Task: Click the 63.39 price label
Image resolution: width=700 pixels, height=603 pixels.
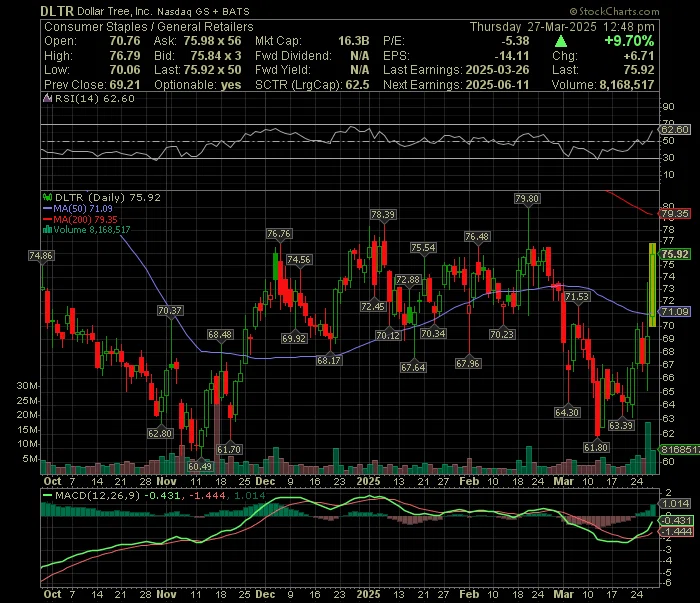Action: 621,425
